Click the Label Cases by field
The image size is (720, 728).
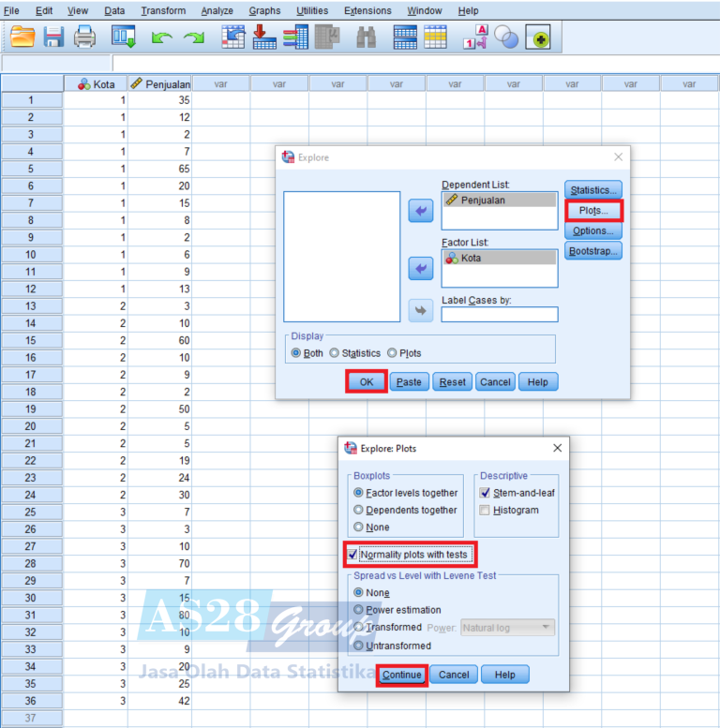pyautogui.click(x=499, y=315)
